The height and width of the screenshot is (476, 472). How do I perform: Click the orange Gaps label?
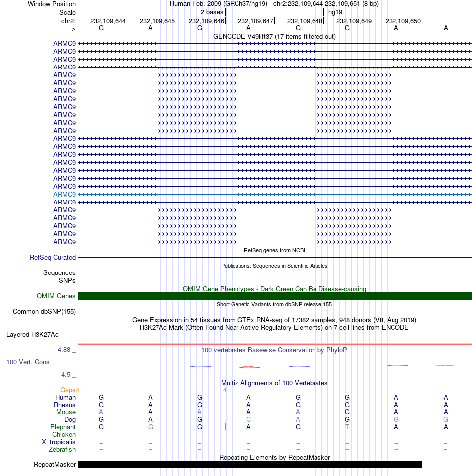click(68, 390)
